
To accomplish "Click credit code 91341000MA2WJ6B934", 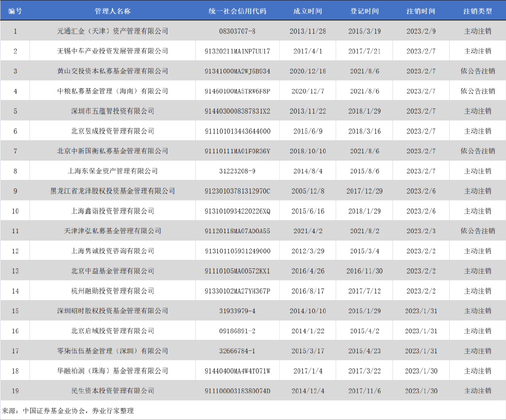I will 237,71.
